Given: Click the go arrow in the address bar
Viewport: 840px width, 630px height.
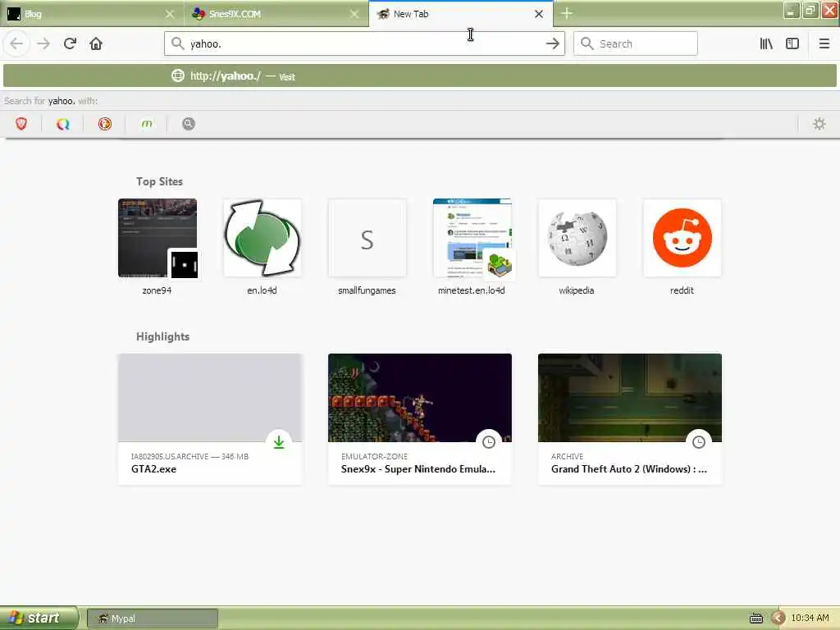Looking at the screenshot, I should 552,44.
